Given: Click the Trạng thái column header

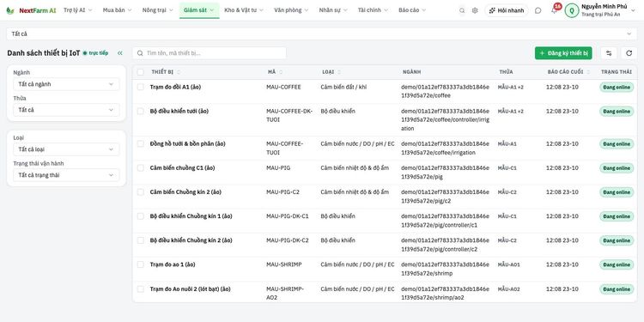Looking at the screenshot, I should tap(617, 72).
